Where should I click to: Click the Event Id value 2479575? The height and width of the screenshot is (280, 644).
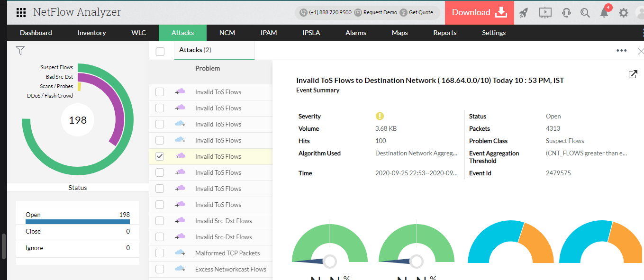[558, 173]
